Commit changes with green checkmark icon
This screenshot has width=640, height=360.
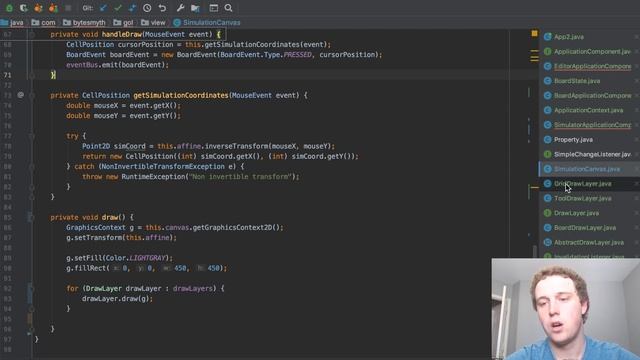(x=118, y=8)
